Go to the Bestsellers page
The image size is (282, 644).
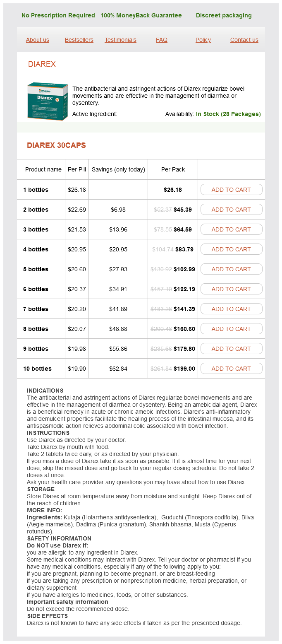[79, 40]
